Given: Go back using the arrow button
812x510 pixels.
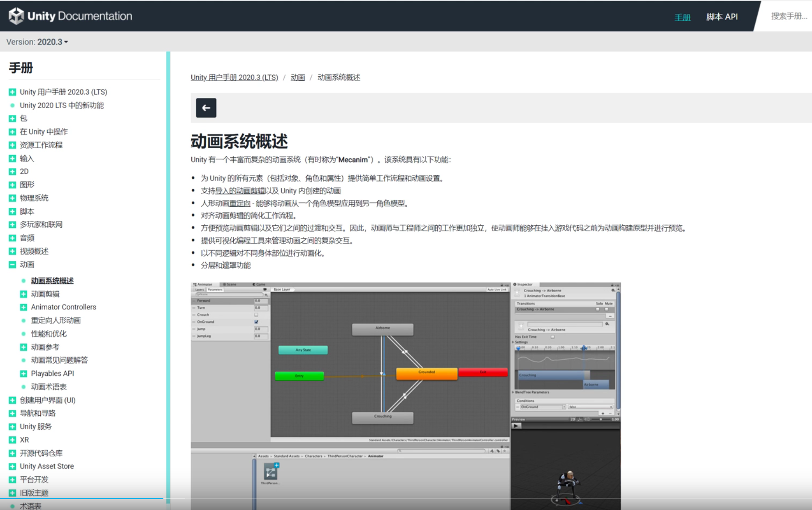Looking at the screenshot, I should (206, 108).
